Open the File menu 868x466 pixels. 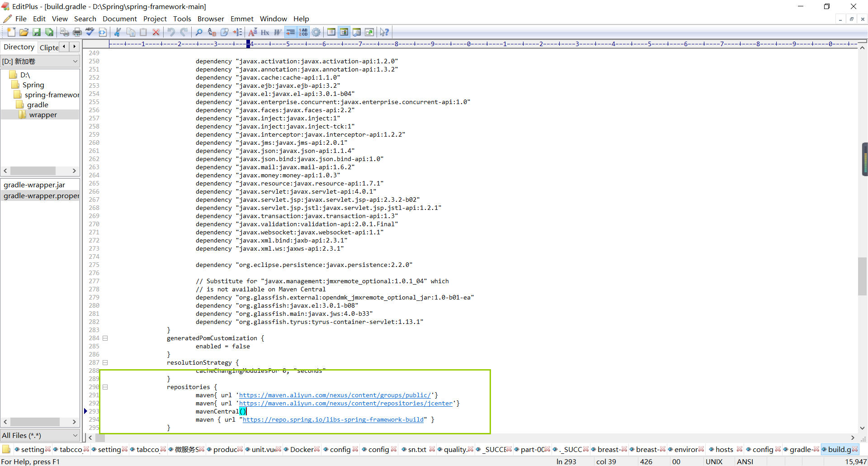tap(21, 19)
